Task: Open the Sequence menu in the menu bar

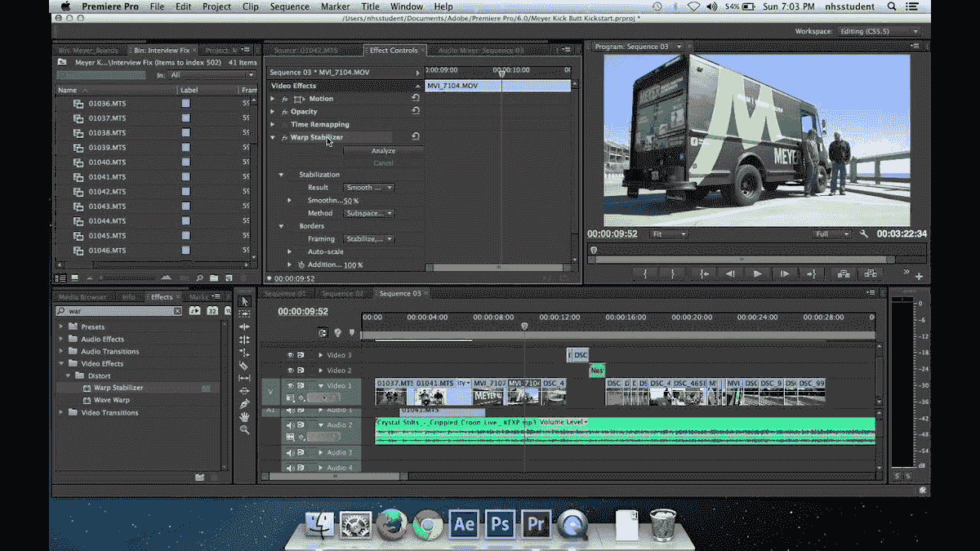Action: [x=291, y=7]
